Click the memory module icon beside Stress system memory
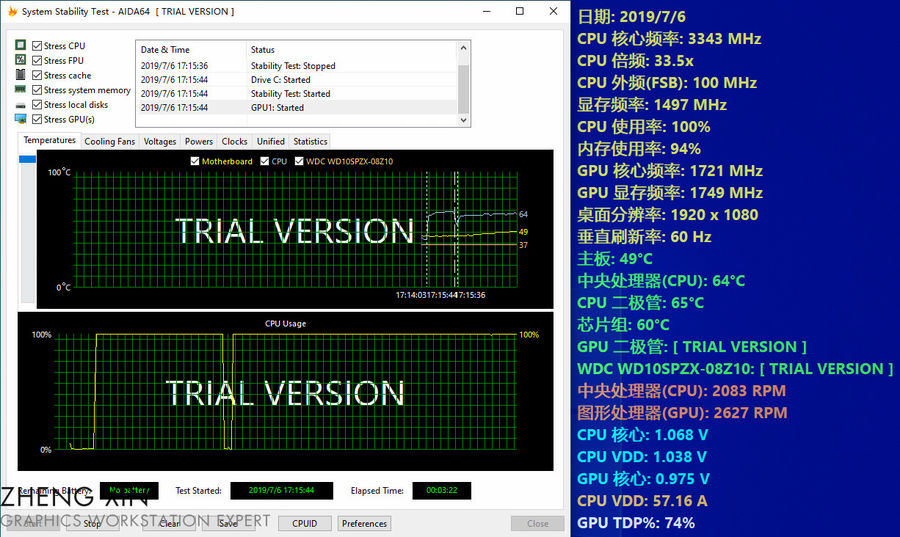The width and height of the screenshot is (900, 537). (x=20, y=90)
